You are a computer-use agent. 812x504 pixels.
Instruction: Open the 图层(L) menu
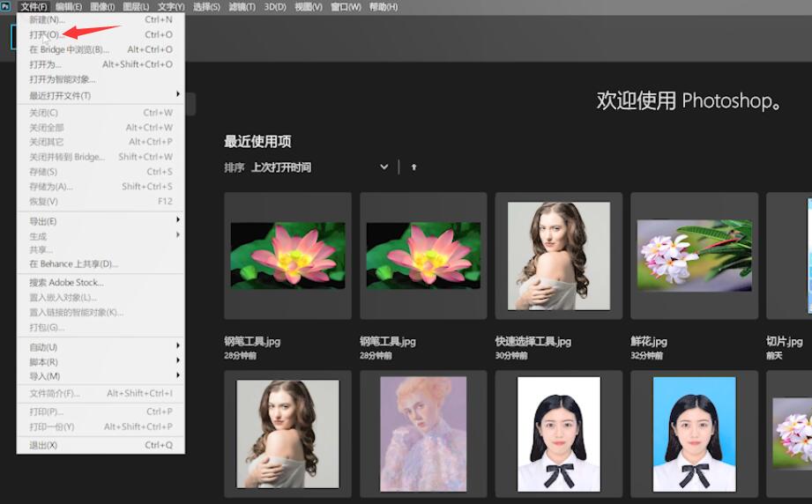coord(136,7)
